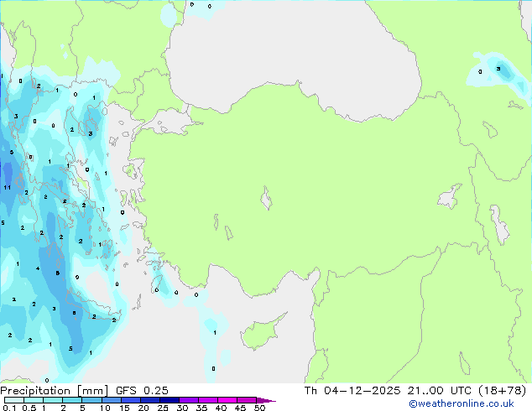Click the '(18+78)' forecast run text
The width and height of the screenshot is (532, 411).
click(503, 391)
